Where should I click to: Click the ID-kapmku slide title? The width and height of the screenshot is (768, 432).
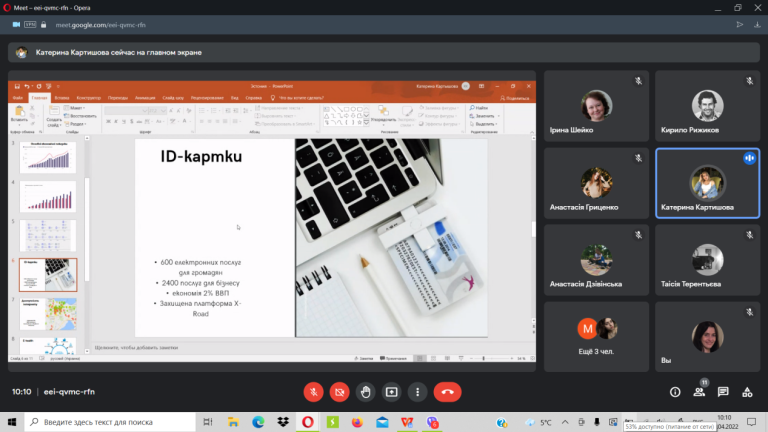tap(201, 156)
